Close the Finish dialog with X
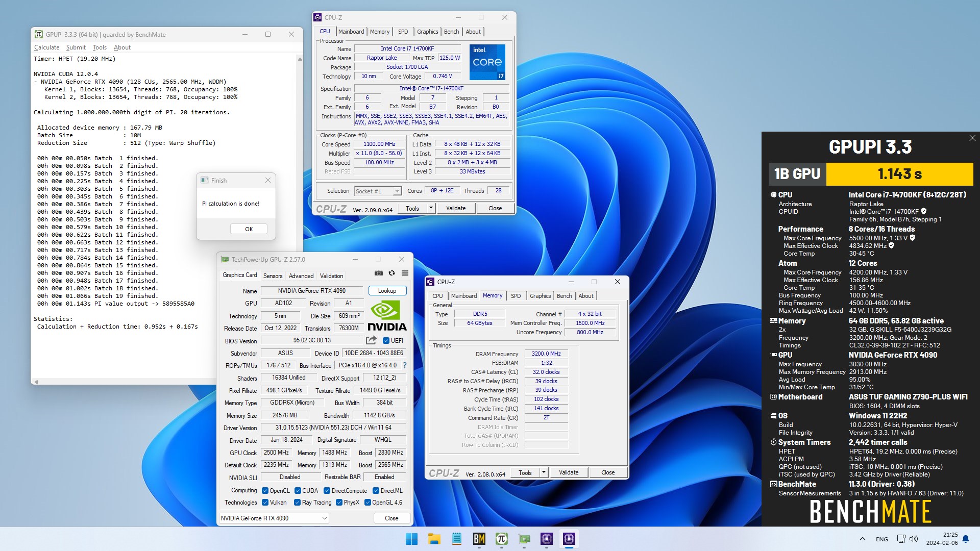Viewport: 980px width, 551px height. click(x=268, y=181)
